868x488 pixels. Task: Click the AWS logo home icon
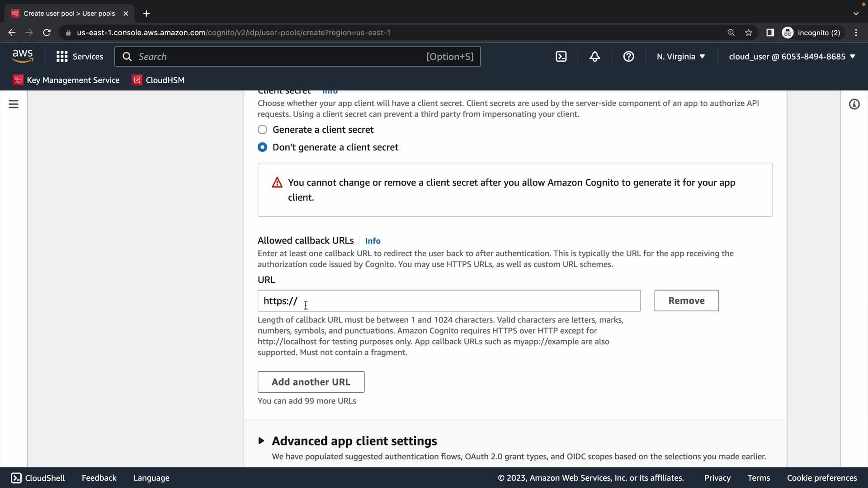tap(23, 56)
